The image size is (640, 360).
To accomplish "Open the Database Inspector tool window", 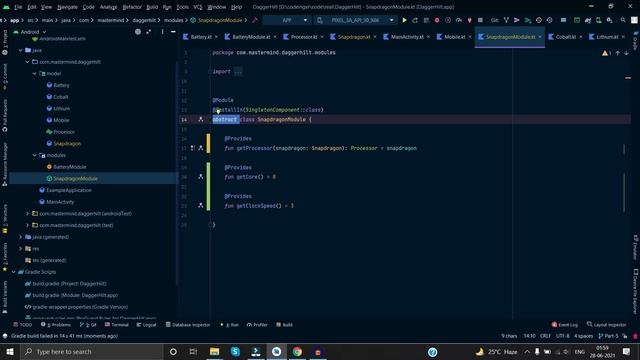I will coord(188,325).
